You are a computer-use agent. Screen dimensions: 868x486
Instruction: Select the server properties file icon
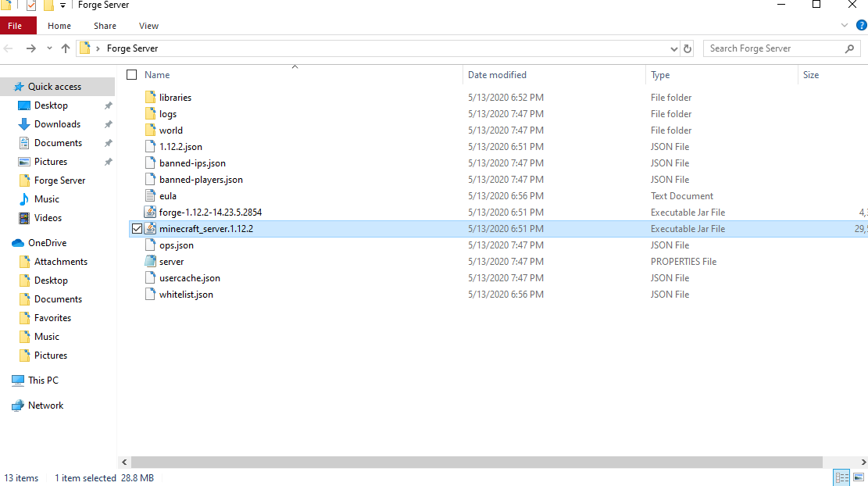click(150, 261)
